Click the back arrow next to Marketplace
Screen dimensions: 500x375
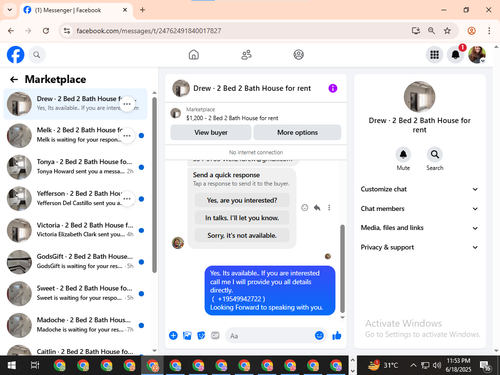tap(14, 79)
